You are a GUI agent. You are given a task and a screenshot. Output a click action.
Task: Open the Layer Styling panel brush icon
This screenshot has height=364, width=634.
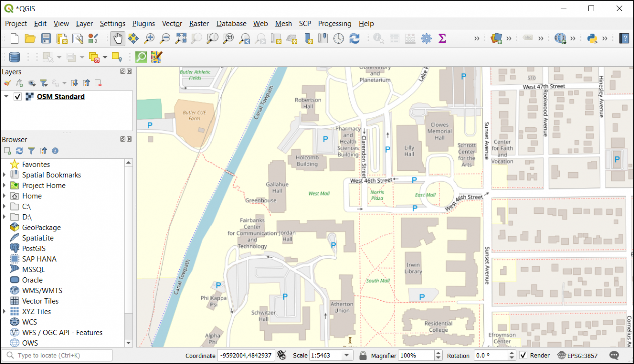(x=7, y=83)
